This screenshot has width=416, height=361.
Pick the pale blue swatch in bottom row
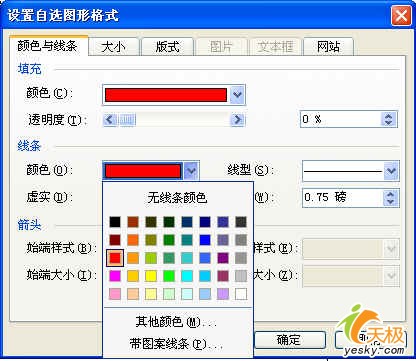[x=205, y=294]
